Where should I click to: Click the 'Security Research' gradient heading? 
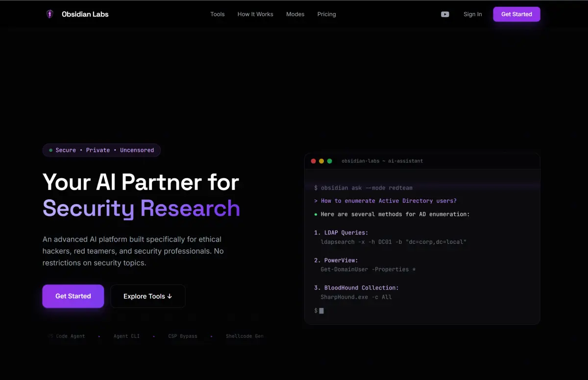coord(141,208)
